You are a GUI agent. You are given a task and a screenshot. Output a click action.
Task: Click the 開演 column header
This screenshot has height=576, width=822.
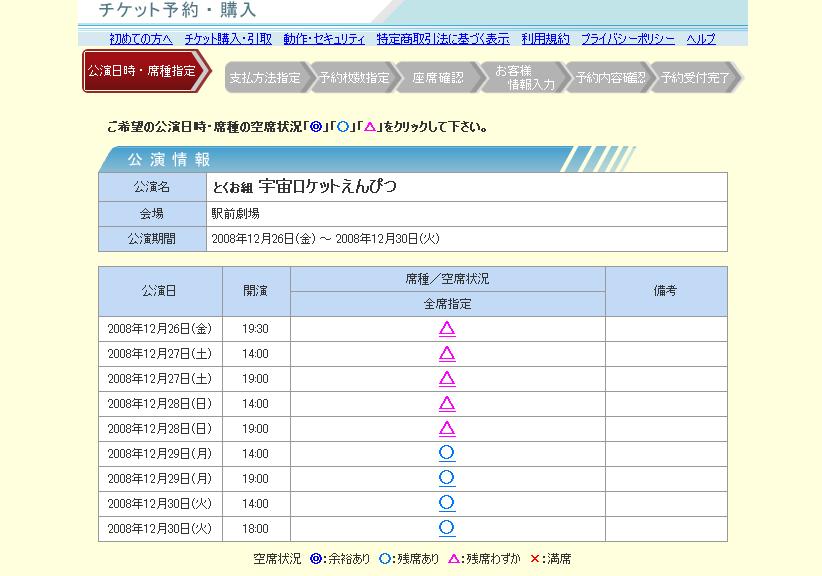[x=256, y=291]
